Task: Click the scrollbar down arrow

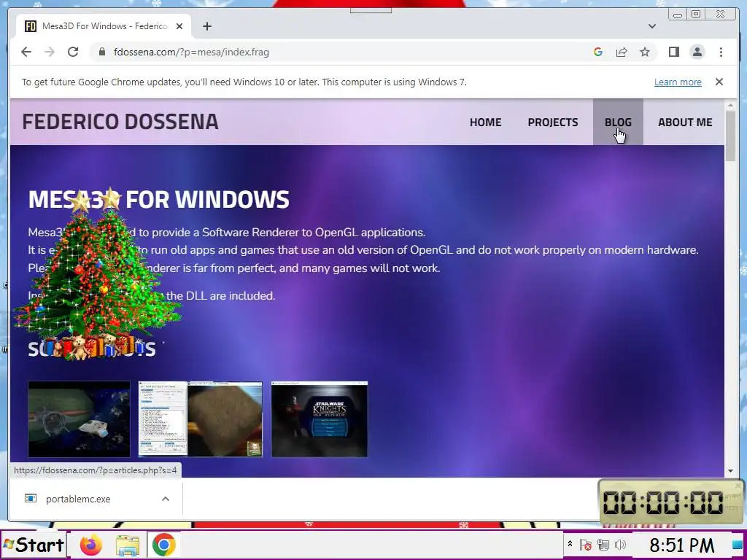Action: (730, 471)
